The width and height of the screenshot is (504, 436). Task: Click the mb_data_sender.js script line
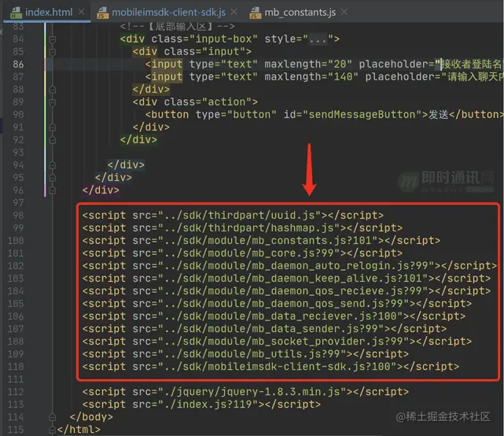pos(264,329)
